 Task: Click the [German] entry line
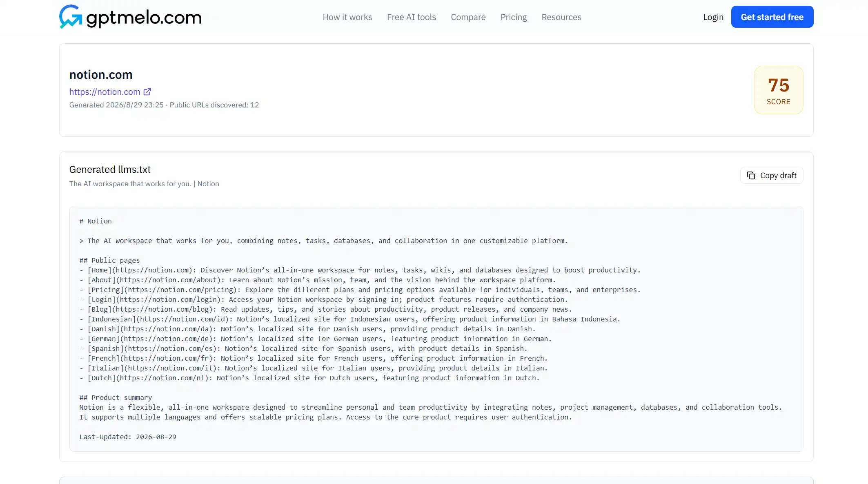316,339
